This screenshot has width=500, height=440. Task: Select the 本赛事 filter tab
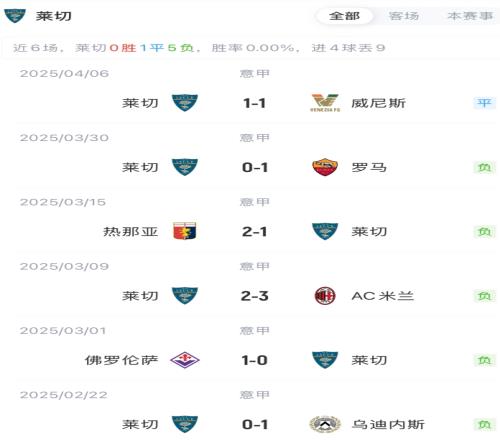(470, 16)
